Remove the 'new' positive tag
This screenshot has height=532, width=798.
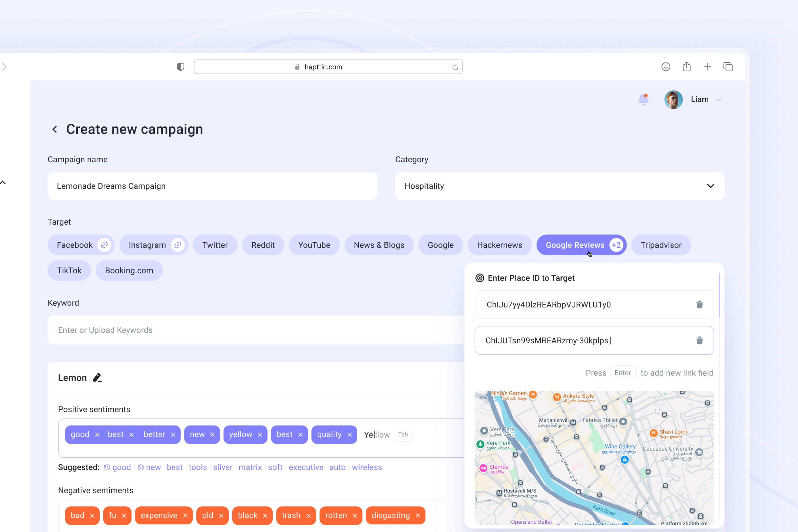pyautogui.click(x=212, y=435)
